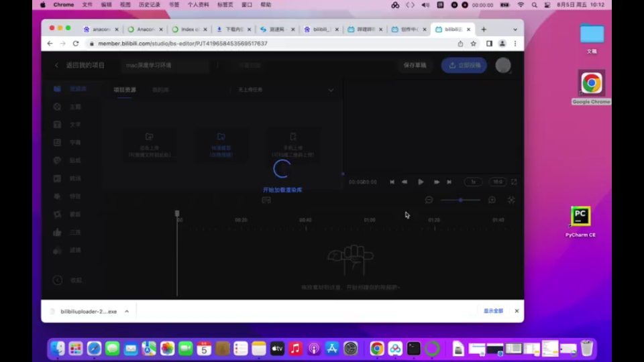Step back one frame in preview

405,182
